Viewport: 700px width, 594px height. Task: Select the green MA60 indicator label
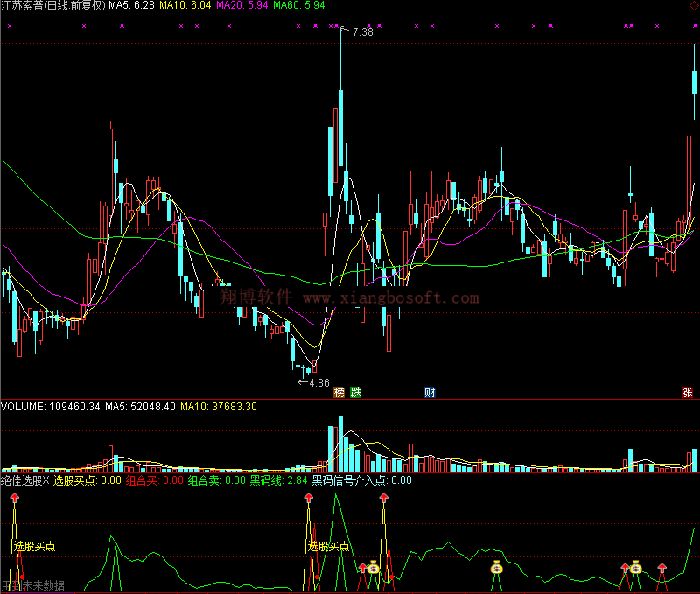point(298,6)
